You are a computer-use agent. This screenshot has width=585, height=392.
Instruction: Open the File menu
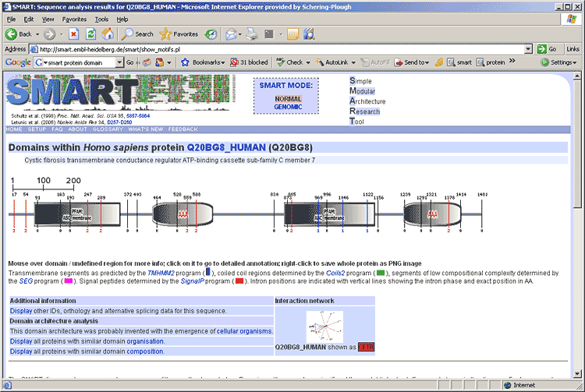click(x=11, y=19)
